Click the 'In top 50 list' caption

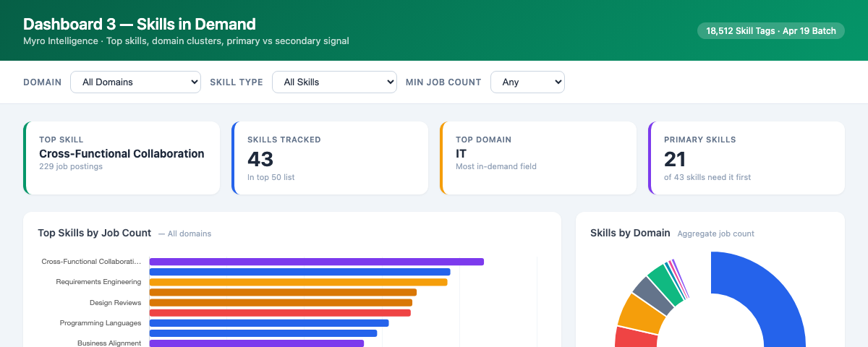point(271,177)
